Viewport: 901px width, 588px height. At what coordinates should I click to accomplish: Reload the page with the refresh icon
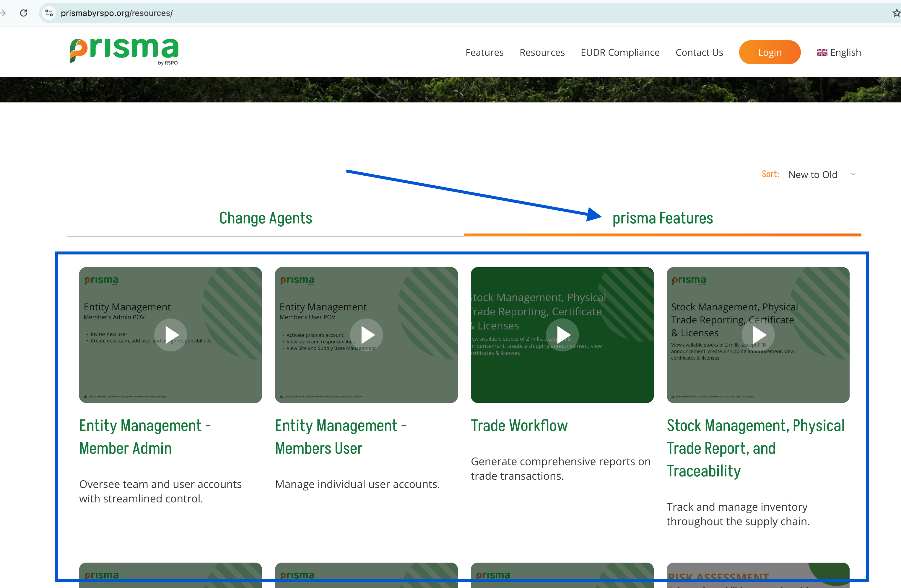point(23,13)
